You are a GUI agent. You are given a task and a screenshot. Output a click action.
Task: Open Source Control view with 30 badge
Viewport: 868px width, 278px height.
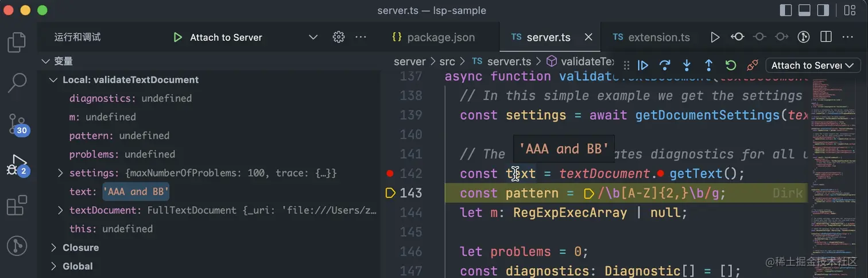point(17,123)
